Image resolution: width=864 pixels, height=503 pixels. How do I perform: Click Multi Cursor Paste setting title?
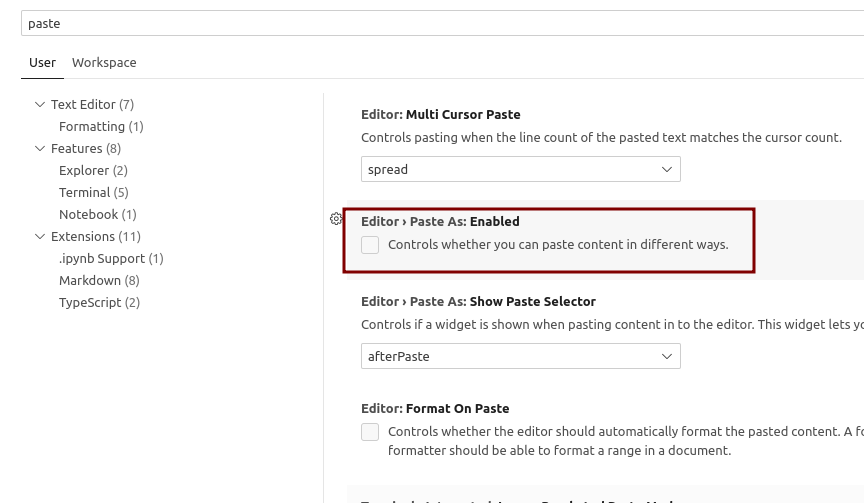click(x=441, y=115)
